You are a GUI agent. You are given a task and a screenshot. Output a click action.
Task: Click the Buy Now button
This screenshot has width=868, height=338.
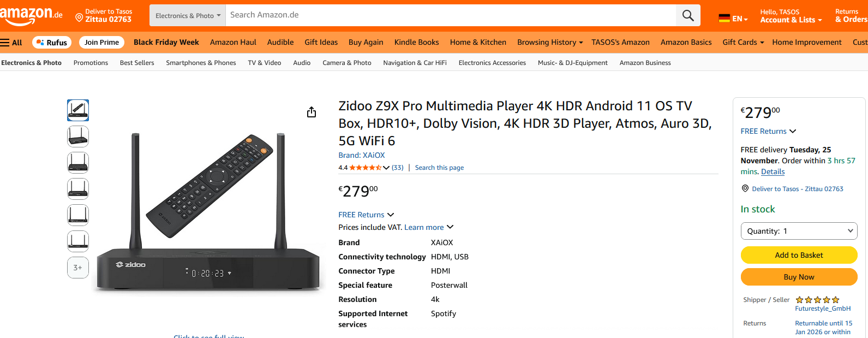[x=799, y=277]
